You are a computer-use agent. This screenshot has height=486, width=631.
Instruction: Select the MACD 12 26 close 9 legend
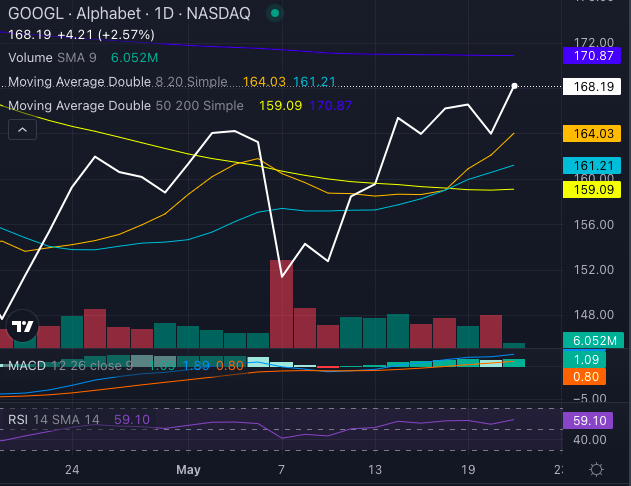[70, 366]
